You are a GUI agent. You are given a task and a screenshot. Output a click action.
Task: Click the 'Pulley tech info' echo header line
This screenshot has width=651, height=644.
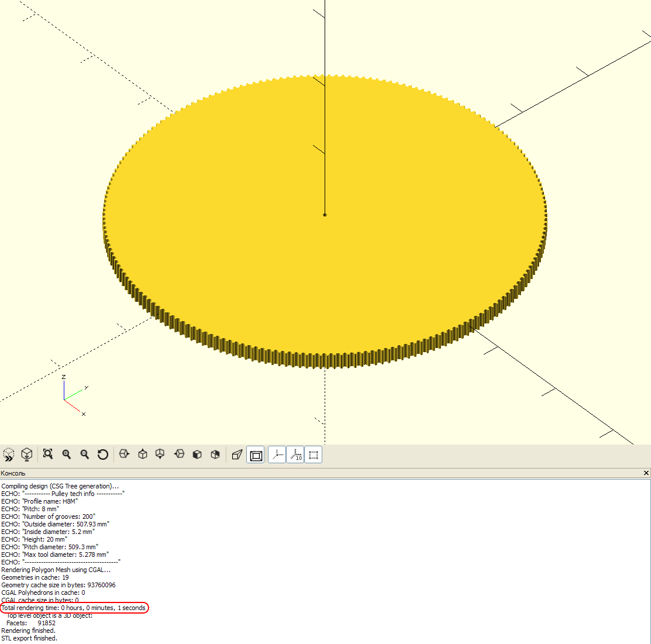63,494
